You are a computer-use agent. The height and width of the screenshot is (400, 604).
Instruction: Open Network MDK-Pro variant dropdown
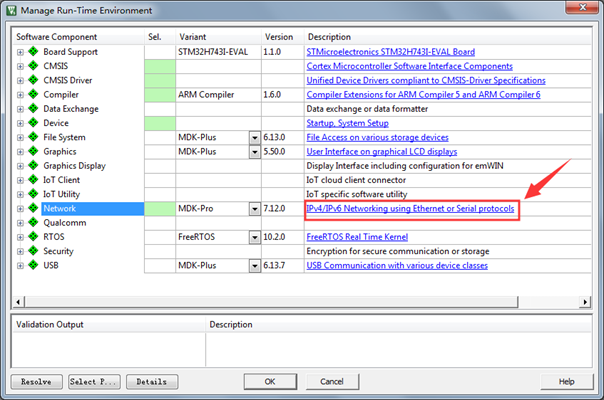coord(255,209)
